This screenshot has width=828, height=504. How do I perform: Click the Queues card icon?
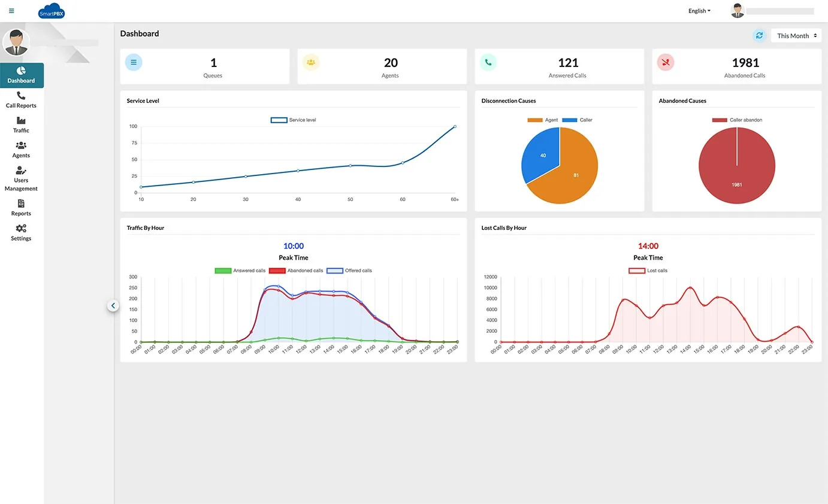coord(134,62)
